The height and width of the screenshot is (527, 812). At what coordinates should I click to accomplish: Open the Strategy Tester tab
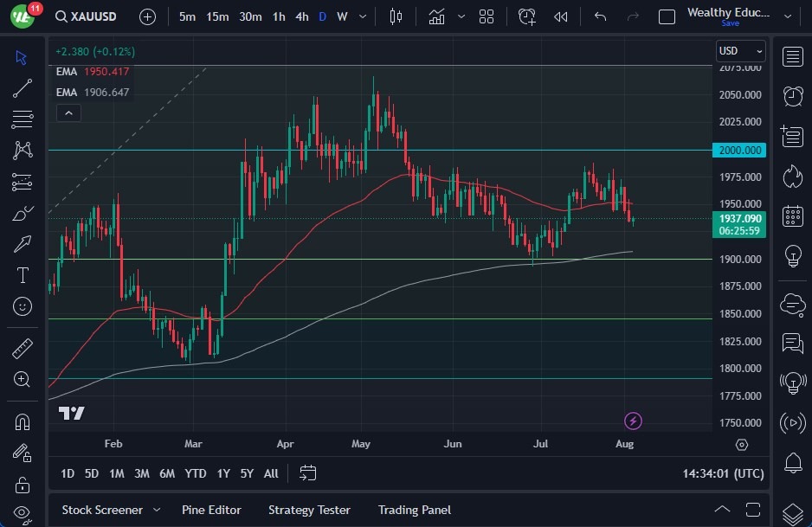pos(309,510)
